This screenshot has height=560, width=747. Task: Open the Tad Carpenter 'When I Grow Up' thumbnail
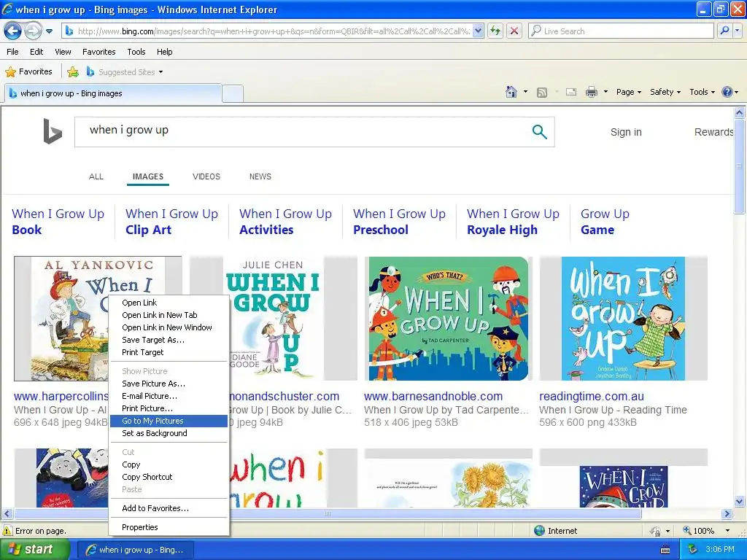(x=449, y=319)
